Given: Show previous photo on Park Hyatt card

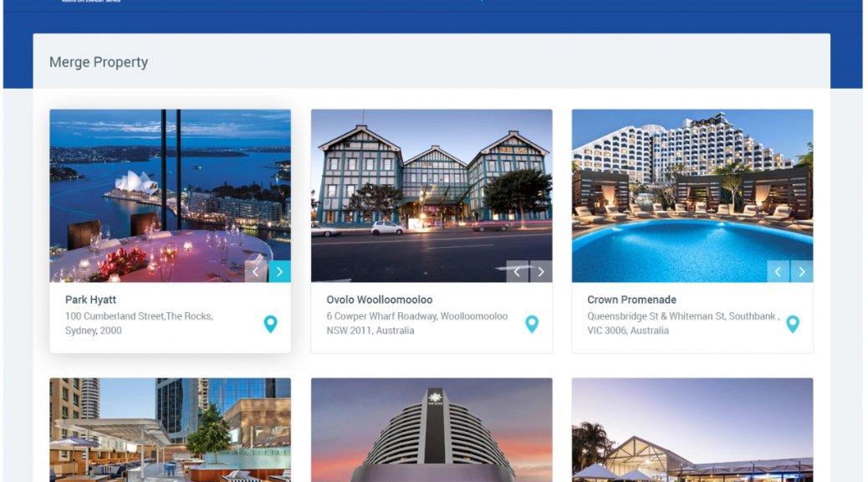Looking at the screenshot, I should click(257, 271).
